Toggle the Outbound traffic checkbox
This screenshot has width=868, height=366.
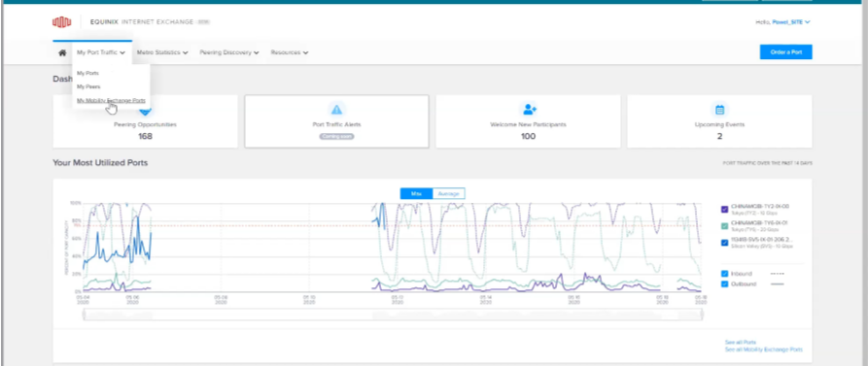(x=724, y=284)
